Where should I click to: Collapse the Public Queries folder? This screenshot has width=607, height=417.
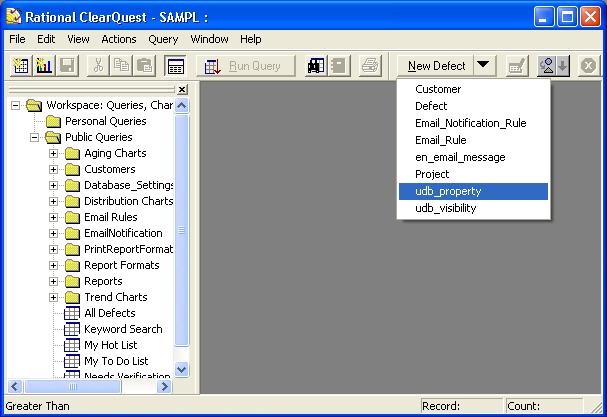pyautogui.click(x=34, y=137)
